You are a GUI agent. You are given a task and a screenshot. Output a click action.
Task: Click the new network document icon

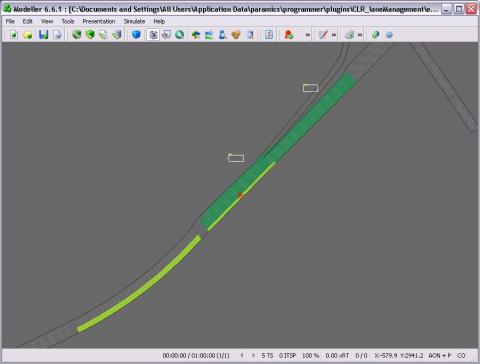click(14, 35)
